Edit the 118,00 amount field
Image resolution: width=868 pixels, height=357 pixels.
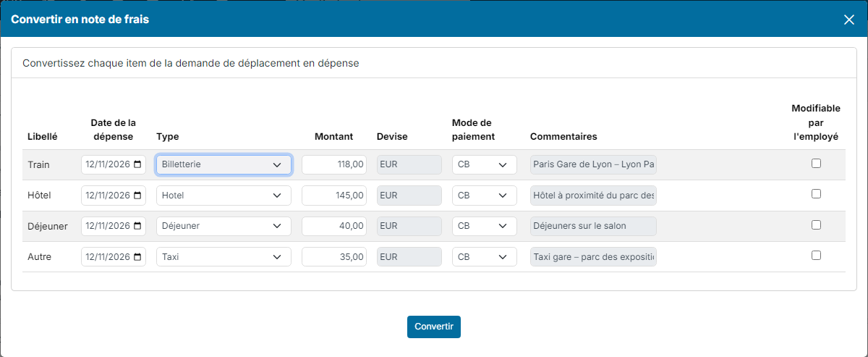(335, 164)
